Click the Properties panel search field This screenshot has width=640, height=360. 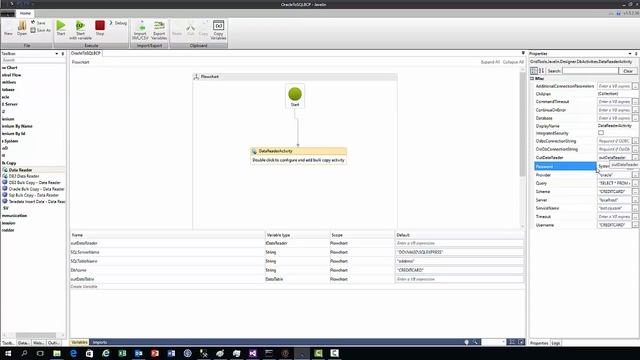[x=590, y=71]
